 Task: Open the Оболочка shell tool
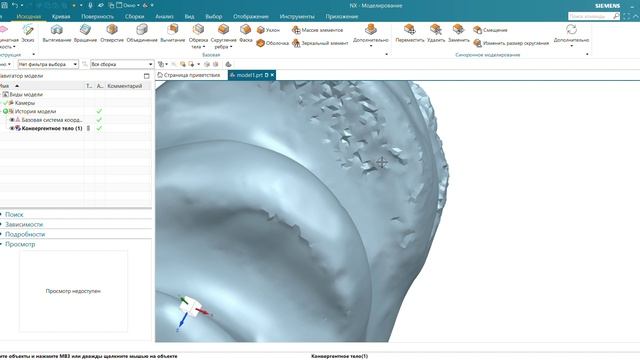pos(273,43)
